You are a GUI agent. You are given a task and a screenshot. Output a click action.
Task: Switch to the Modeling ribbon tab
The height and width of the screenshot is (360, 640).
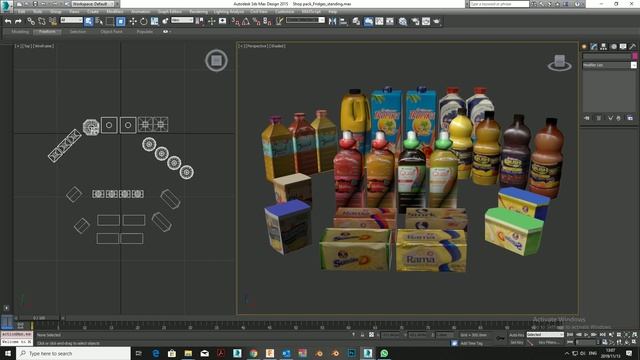[20, 31]
